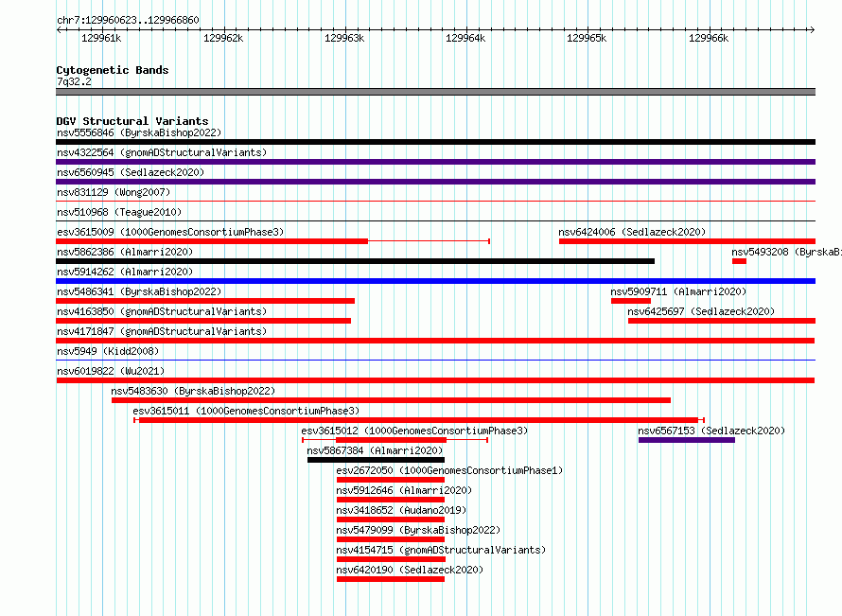Select nsv831129 (Wong2007) label
This screenshot has width=842, height=616.
tap(114, 192)
